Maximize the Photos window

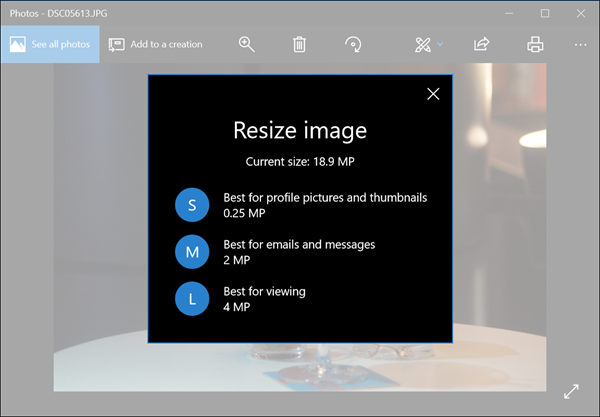(x=545, y=13)
